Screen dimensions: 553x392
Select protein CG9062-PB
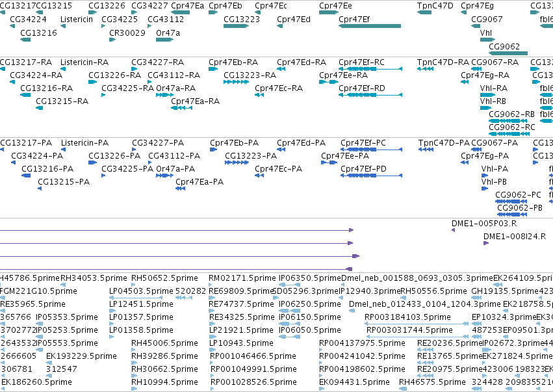click(512, 214)
